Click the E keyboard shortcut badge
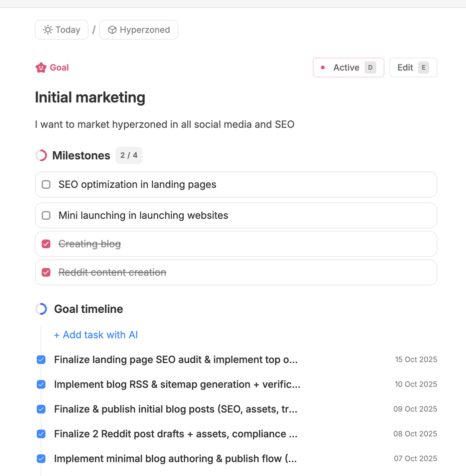The image size is (466, 476). point(423,67)
